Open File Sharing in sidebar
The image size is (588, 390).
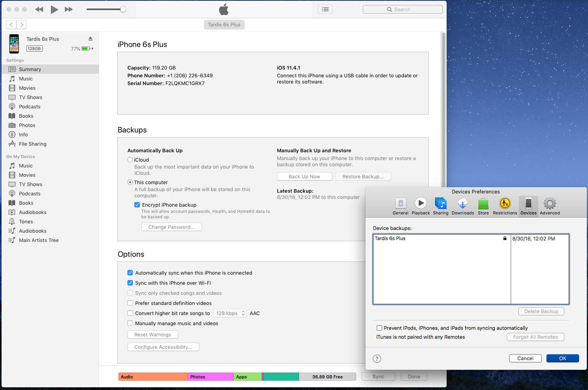pos(49,144)
